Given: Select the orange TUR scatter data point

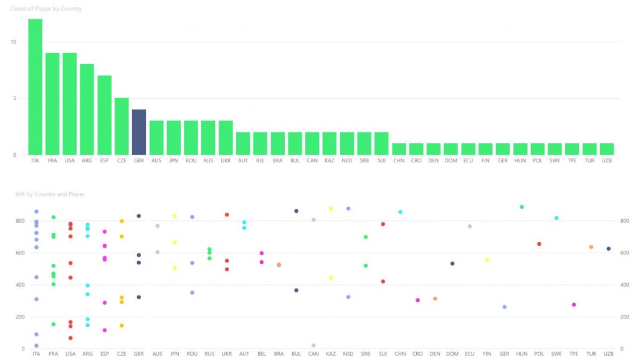Looking at the screenshot, I should click(x=591, y=247).
